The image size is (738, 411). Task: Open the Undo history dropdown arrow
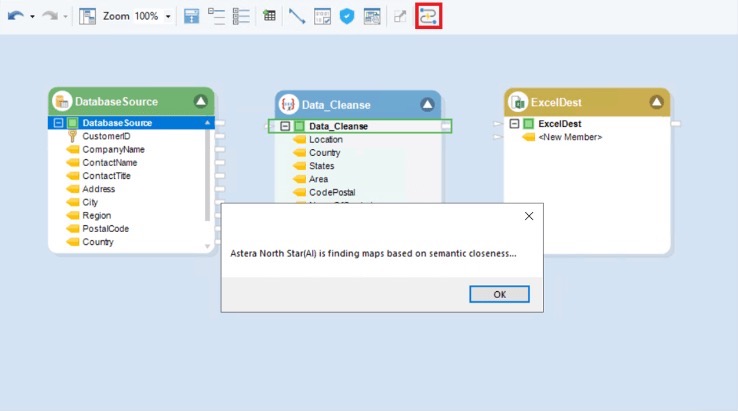click(x=32, y=16)
